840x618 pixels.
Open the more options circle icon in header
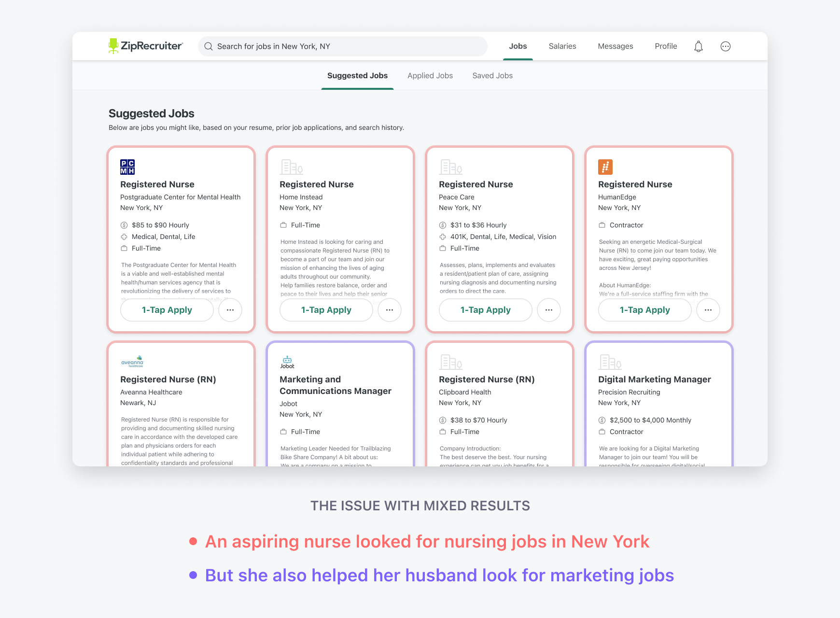coord(726,46)
